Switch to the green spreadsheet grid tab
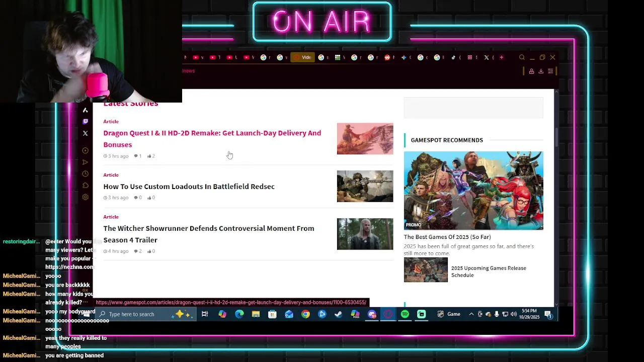The image size is (644, 362). [x=339, y=57]
